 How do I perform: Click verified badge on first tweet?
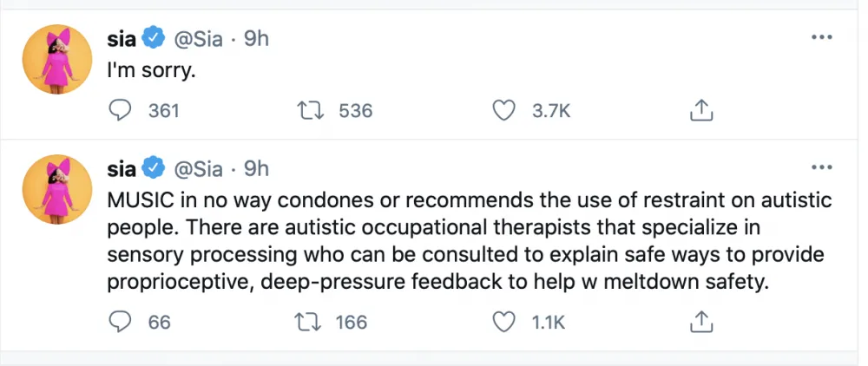point(155,39)
